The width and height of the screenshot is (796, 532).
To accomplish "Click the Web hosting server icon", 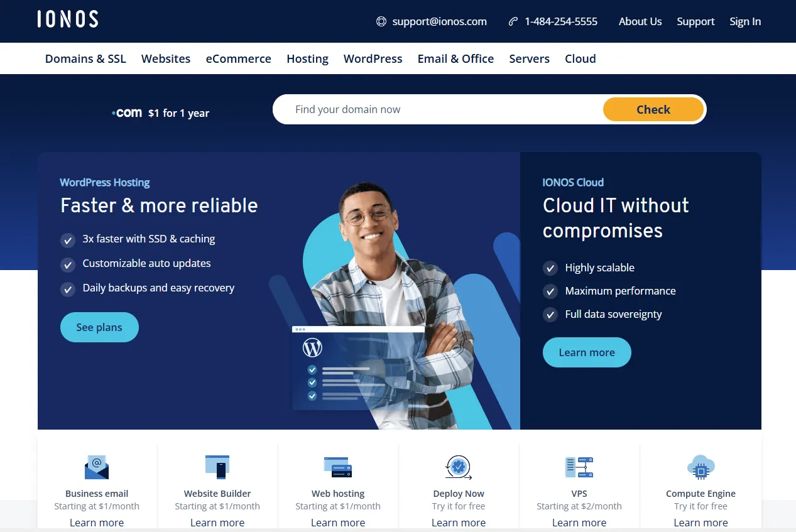I will pos(337,467).
